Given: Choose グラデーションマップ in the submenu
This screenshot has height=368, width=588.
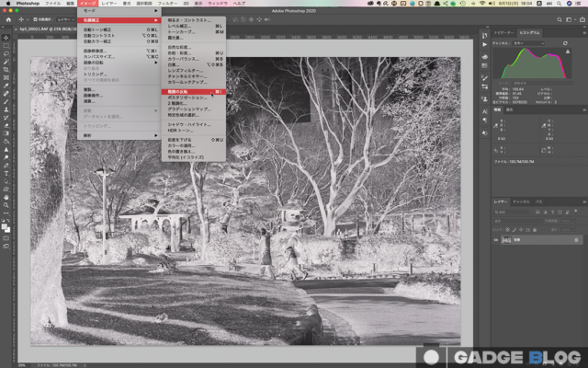Looking at the screenshot, I should (194, 109).
